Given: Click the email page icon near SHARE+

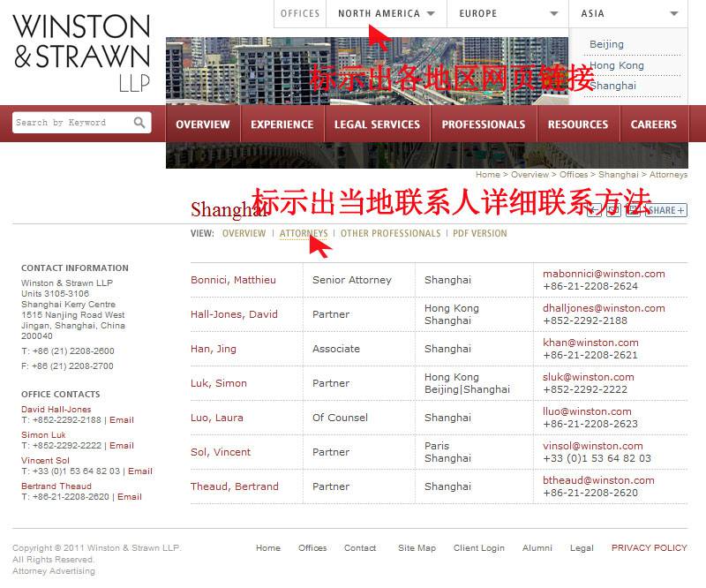Looking at the screenshot, I should [614, 210].
